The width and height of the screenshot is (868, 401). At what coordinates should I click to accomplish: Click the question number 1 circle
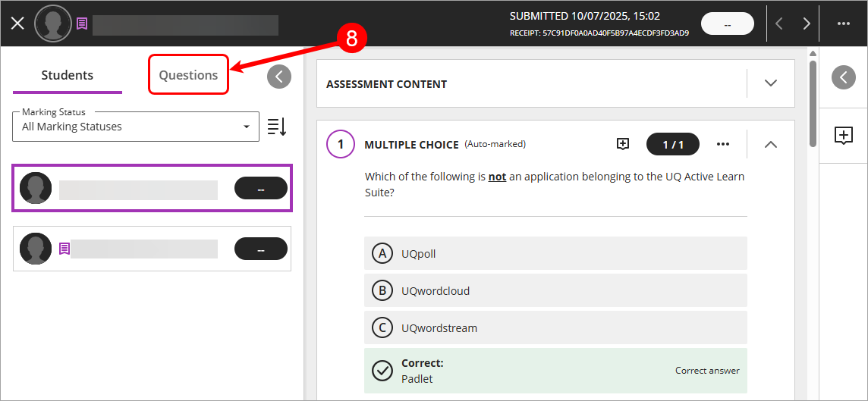click(341, 144)
